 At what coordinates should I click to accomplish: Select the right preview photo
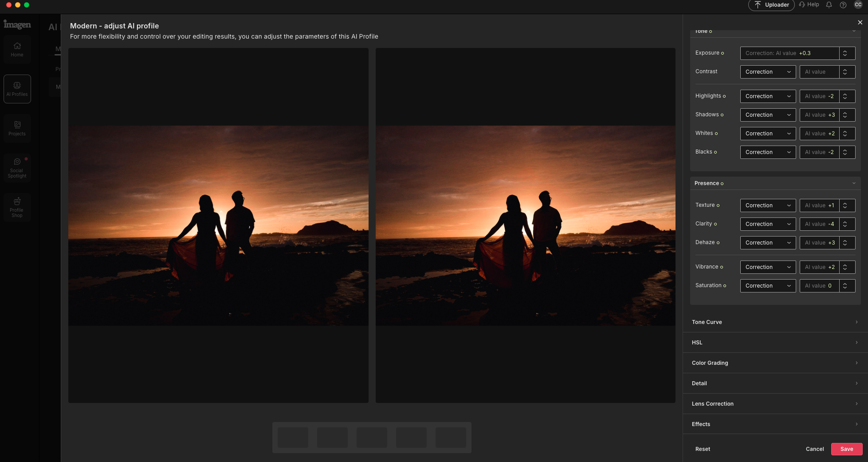tap(526, 225)
